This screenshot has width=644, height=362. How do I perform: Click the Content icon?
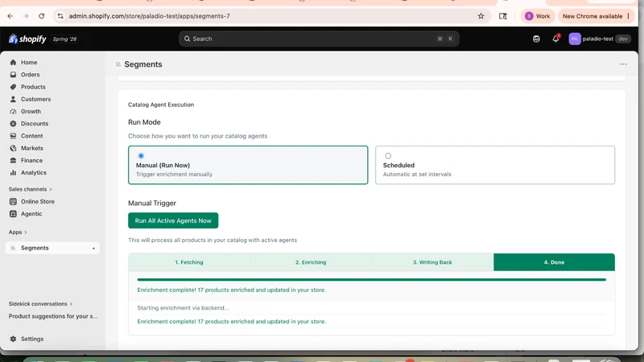click(13, 136)
